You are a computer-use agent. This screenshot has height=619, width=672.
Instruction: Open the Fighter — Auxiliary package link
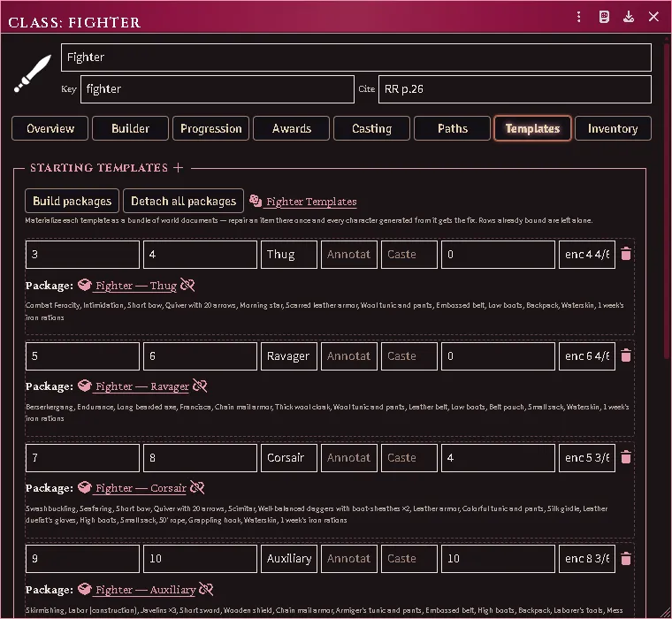coord(145,590)
